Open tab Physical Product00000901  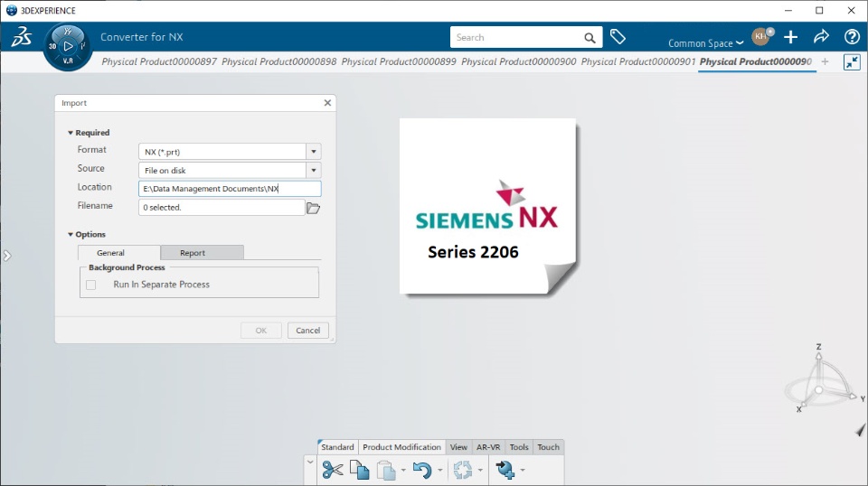pos(638,62)
